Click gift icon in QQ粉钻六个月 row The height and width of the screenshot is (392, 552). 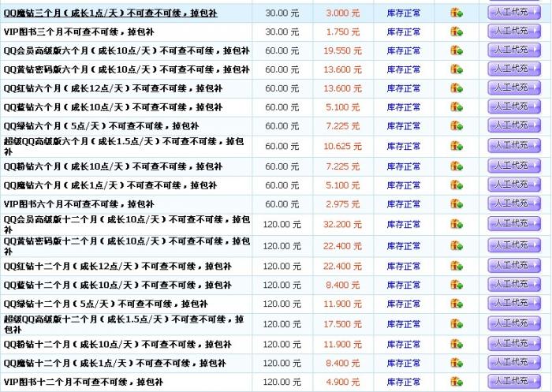point(457,166)
